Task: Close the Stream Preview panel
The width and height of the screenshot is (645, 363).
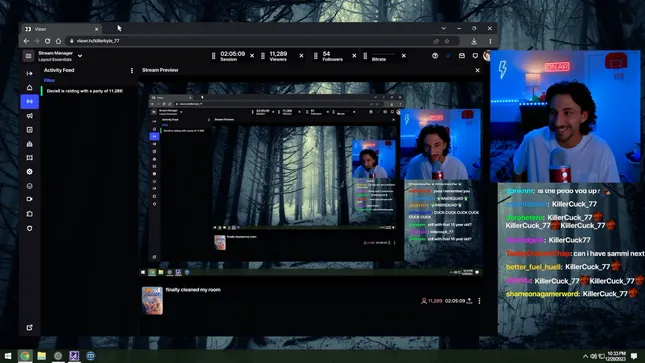Action: click(x=478, y=70)
